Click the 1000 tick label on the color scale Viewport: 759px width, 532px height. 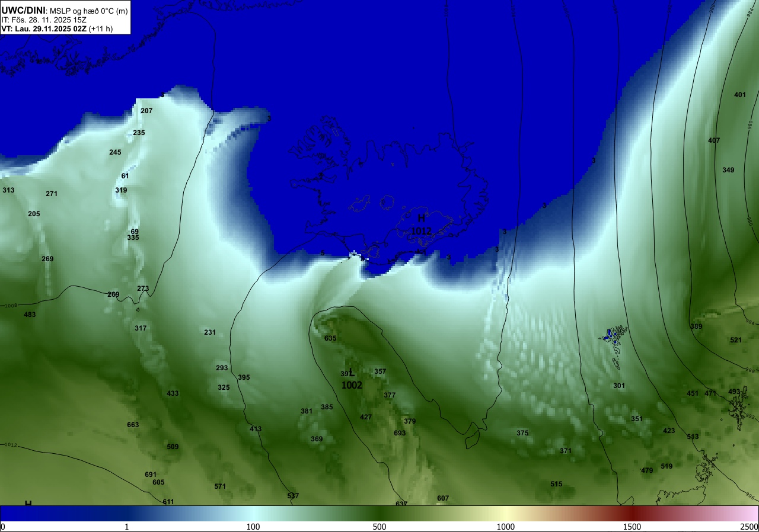coord(506,527)
